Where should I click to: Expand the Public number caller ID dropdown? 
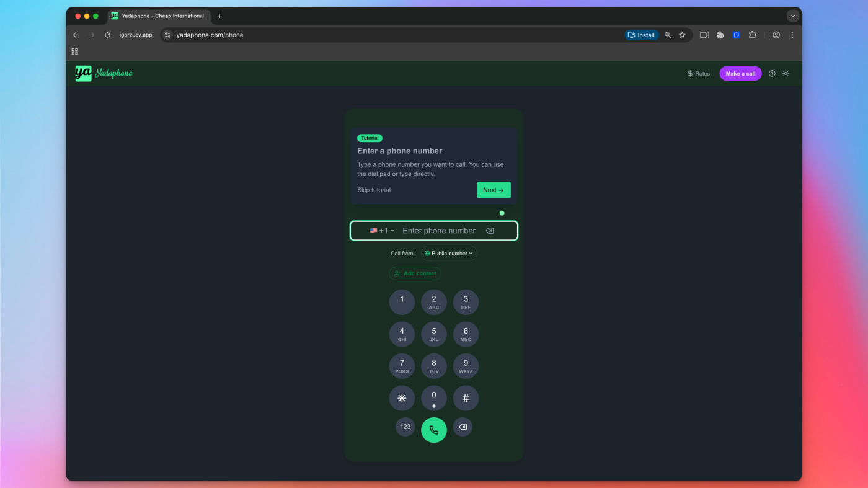pos(449,253)
